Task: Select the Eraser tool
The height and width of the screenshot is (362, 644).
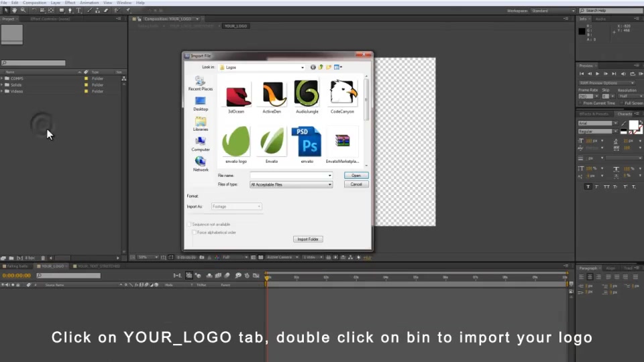Action: pyautogui.click(x=106, y=10)
